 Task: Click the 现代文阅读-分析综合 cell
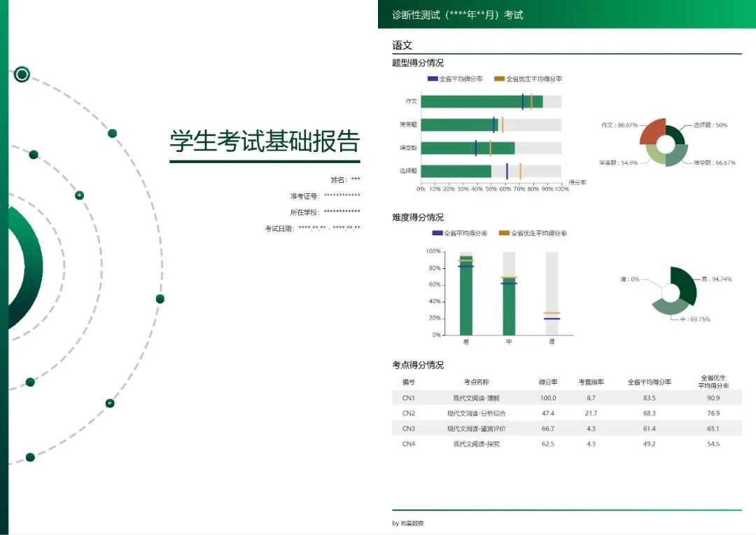coord(477,413)
